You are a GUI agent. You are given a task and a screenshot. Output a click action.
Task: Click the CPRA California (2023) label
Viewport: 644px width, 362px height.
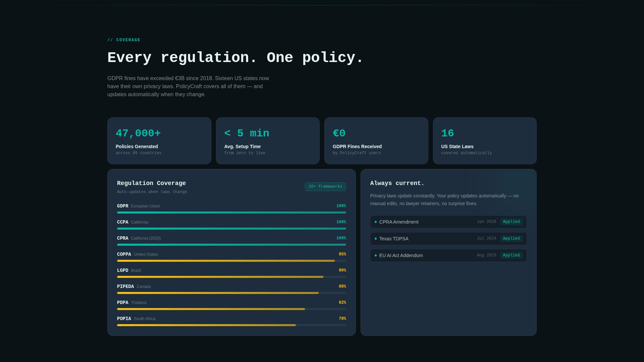[x=139, y=238]
